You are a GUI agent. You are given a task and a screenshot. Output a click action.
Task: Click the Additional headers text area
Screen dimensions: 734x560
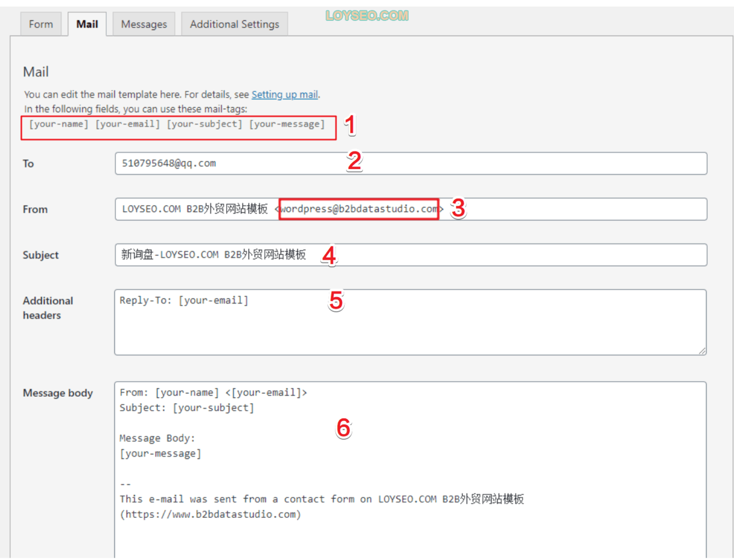pos(411,322)
